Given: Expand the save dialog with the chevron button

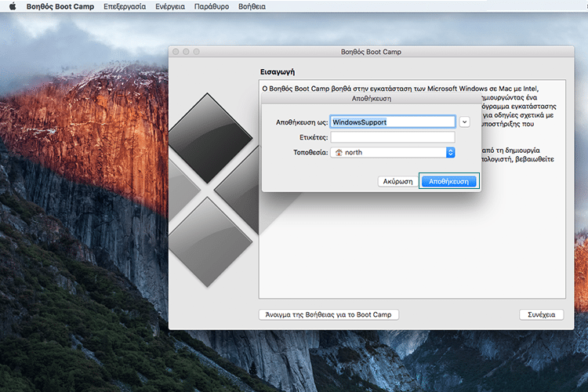Looking at the screenshot, I should [x=465, y=122].
